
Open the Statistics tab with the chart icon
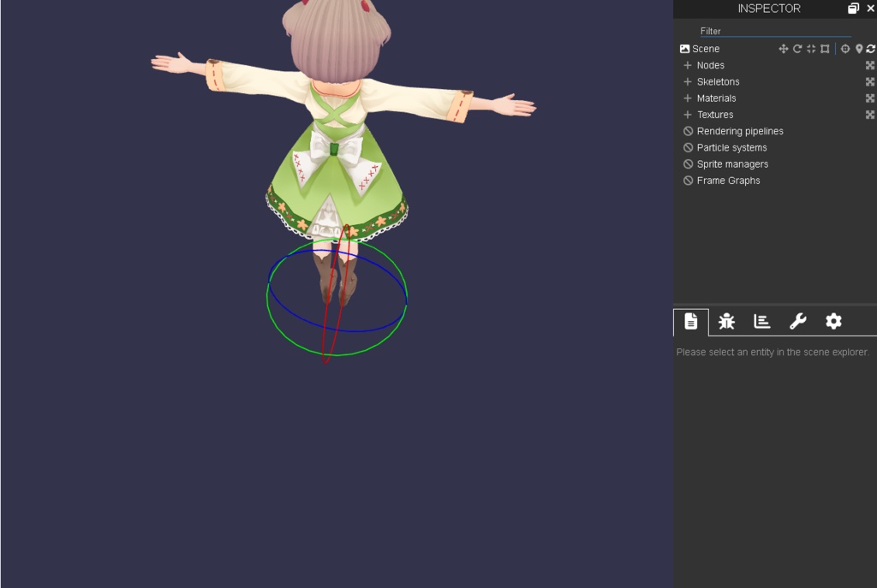pyautogui.click(x=761, y=321)
